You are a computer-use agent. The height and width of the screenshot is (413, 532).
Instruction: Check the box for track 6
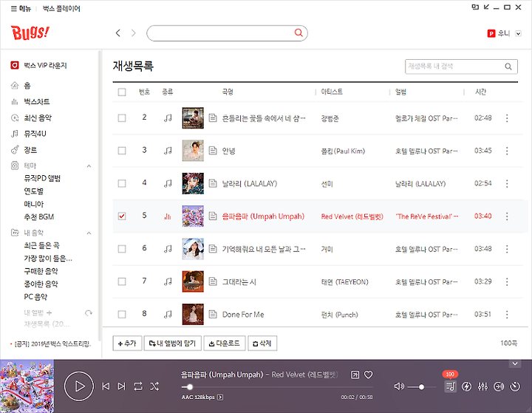[122, 249]
